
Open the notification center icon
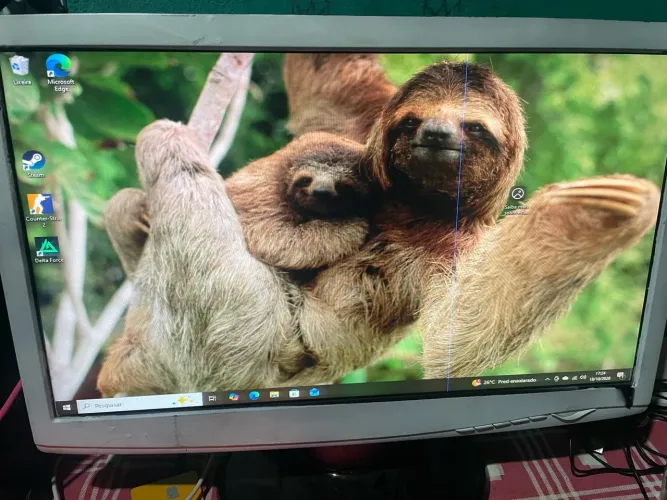click(621, 375)
